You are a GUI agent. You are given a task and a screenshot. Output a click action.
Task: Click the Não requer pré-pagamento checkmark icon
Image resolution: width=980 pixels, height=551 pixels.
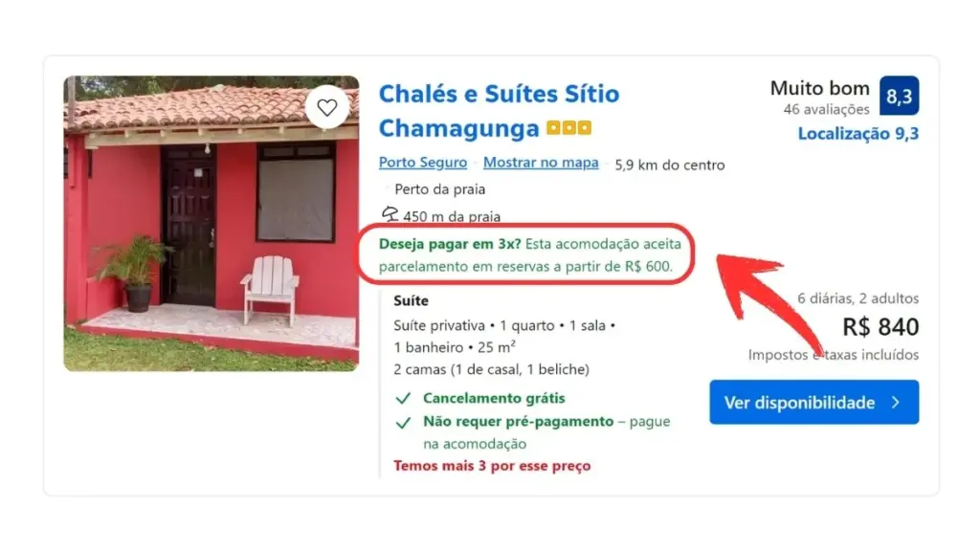[x=403, y=422]
